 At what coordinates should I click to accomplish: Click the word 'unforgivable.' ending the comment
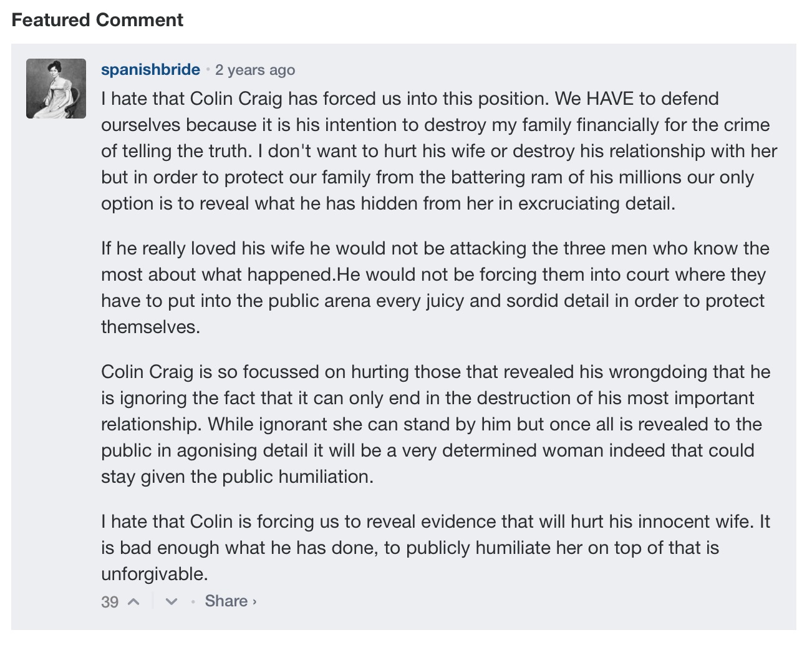pyautogui.click(x=154, y=574)
